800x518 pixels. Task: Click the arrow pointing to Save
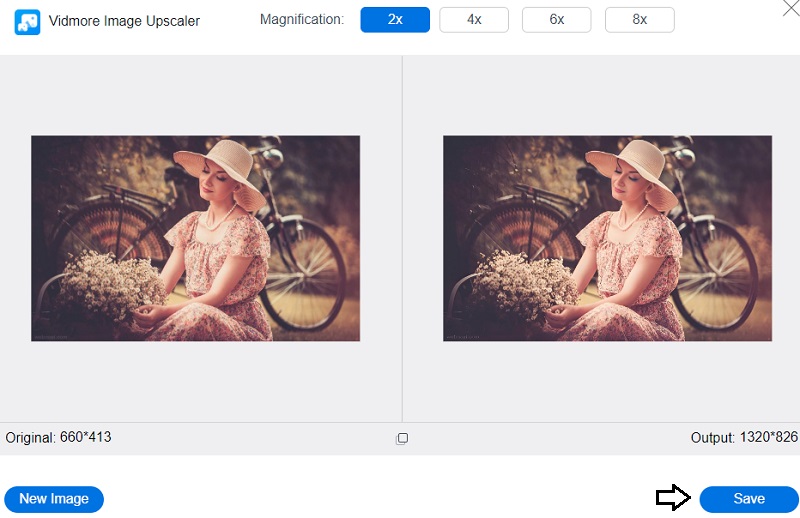(x=673, y=498)
